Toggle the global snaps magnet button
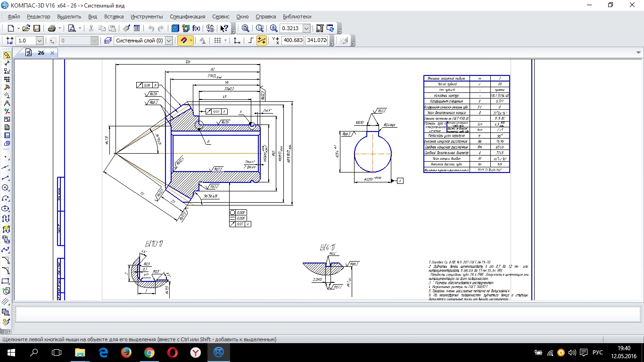 183,41
